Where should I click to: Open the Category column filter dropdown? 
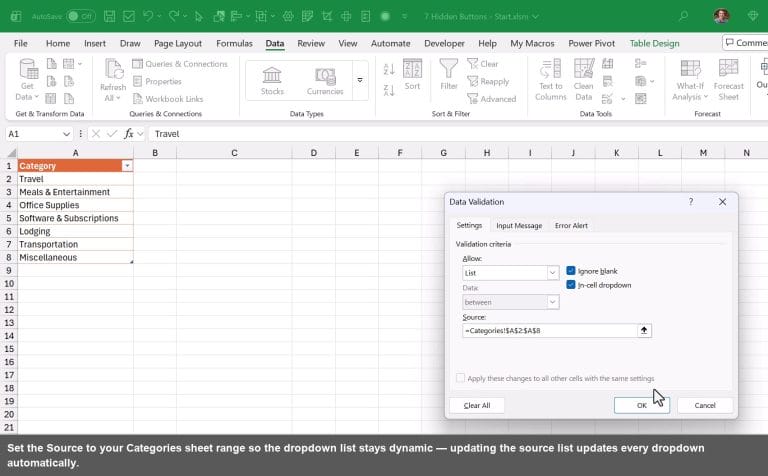[x=127, y=166]
